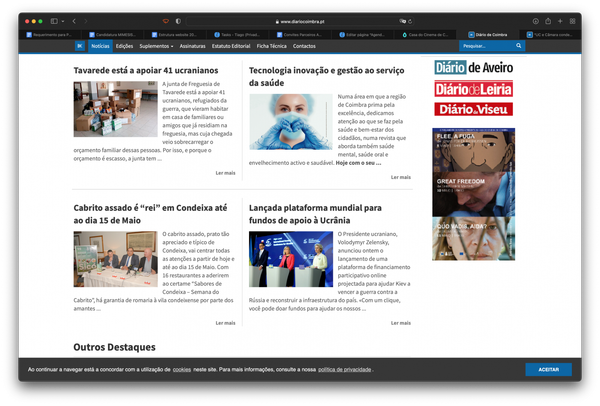Click the privacy shield icon
Screen dimensions: 600x406
(178, 21)
